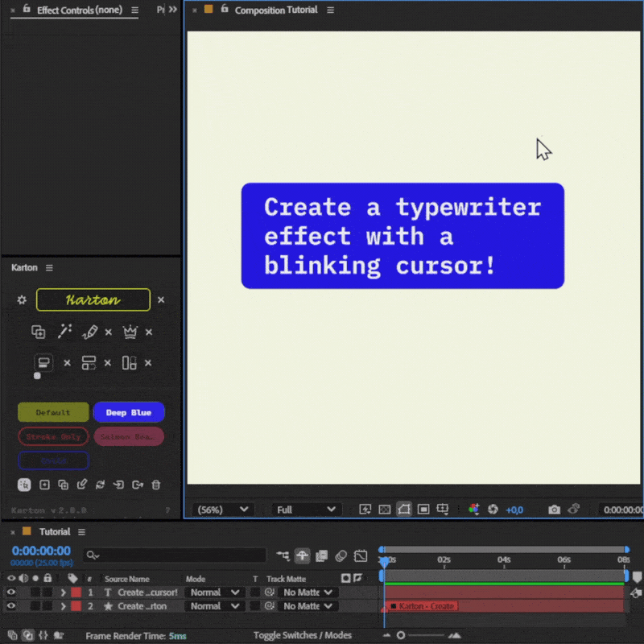Apply the Deep Blue preset
The width and height of the screenshot is (644, 644).
coord(129,412)
